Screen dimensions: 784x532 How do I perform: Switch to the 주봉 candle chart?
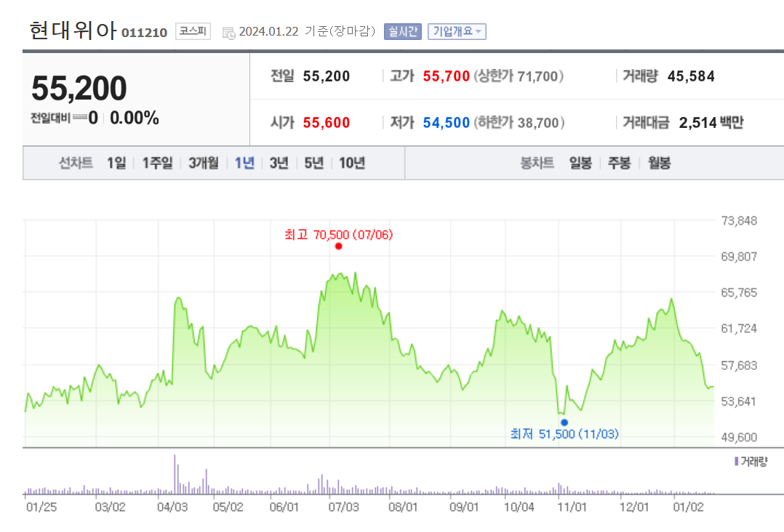tap(619, 163)
